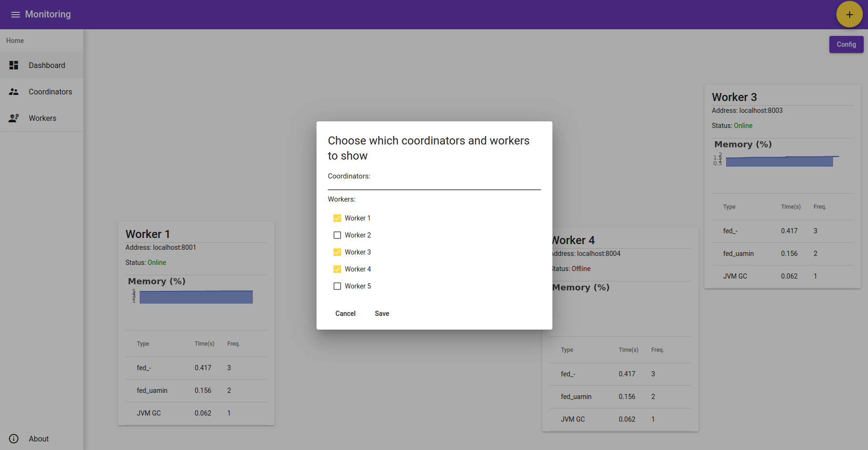This screenshot has width=868, height=450.
Task: Check the Worker 2 checkbox
Action: coord(337,235)
